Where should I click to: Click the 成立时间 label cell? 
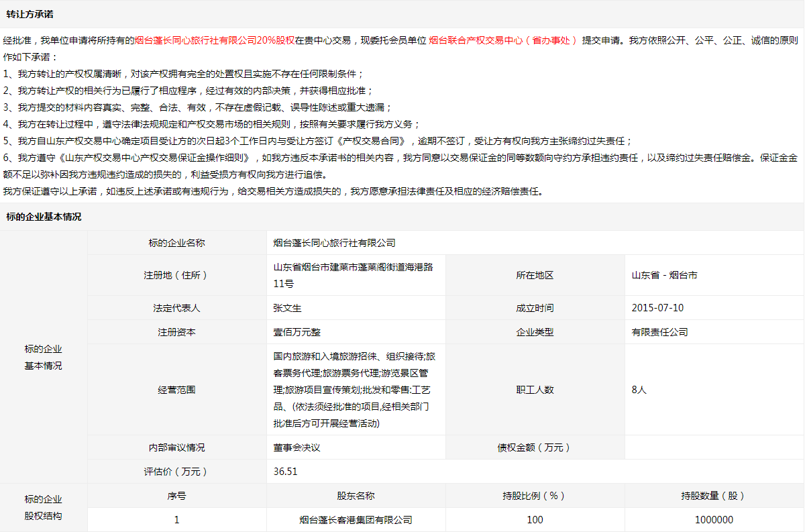click(x=535, y=308)
